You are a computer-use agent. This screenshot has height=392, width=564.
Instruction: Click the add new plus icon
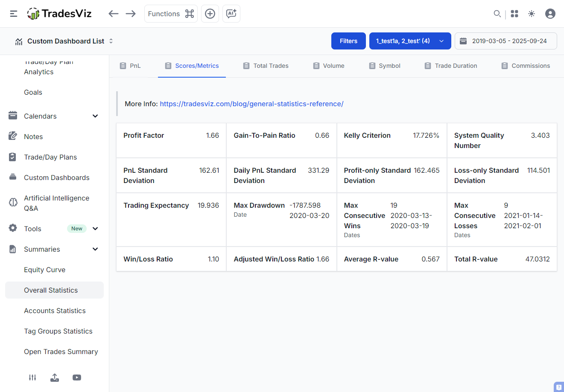pos(210,14)
